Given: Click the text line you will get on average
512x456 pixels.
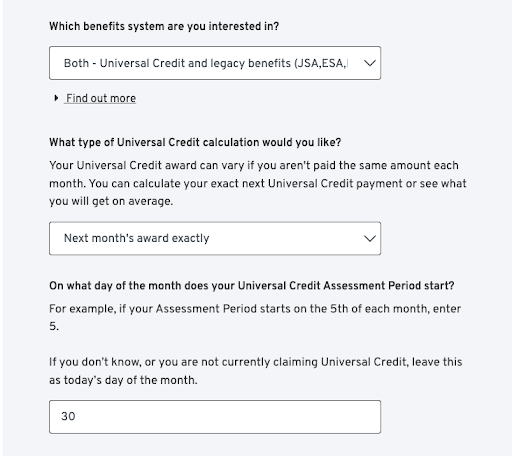Looking at the screenshot, I should click(x=111, y=201).
